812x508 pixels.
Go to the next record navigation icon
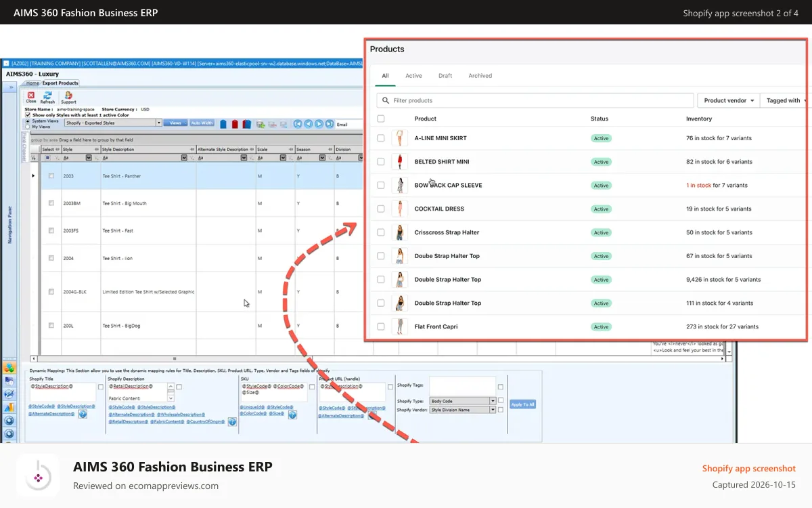pyautogui.click(x=319, y=124)
